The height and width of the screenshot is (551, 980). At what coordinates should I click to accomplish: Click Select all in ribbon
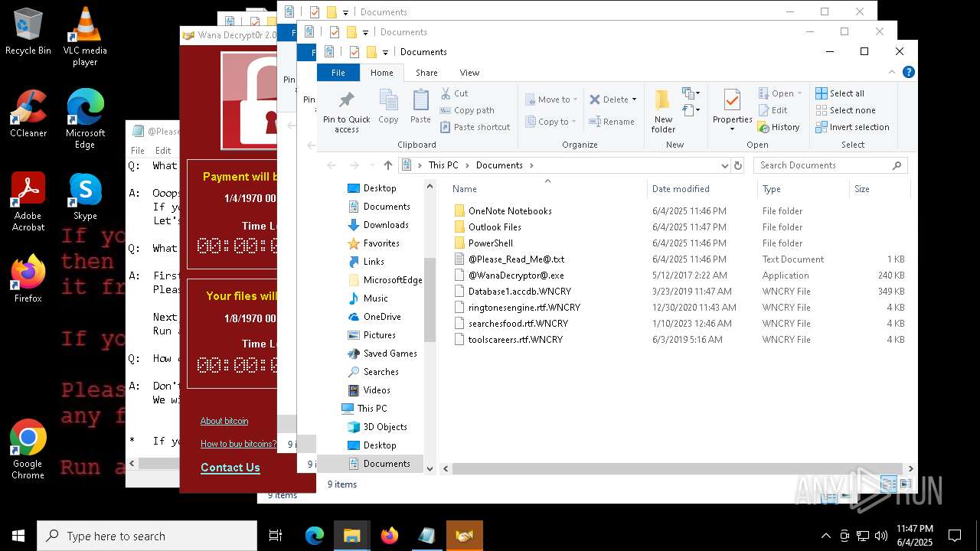pyautogui.click(x=840, y=93)
